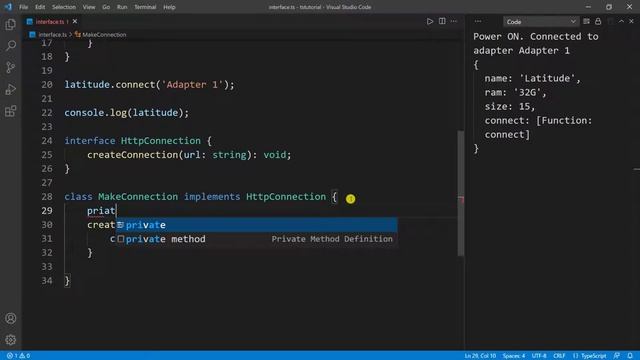Select the Code output channel dropdown
This screenshot has height=360, width=640.
click(540, 22)
